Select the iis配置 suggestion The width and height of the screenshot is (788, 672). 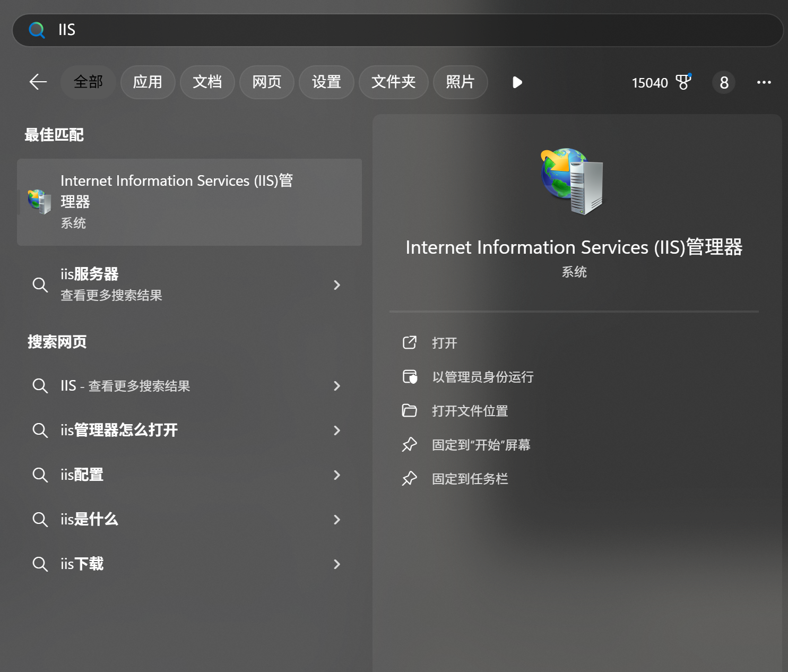pos(189,475)
